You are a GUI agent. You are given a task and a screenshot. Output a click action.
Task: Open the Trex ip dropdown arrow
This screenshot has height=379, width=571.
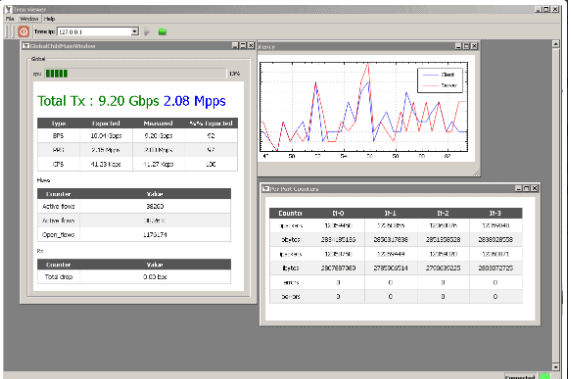pyautogui.click(x=135, y=32)
